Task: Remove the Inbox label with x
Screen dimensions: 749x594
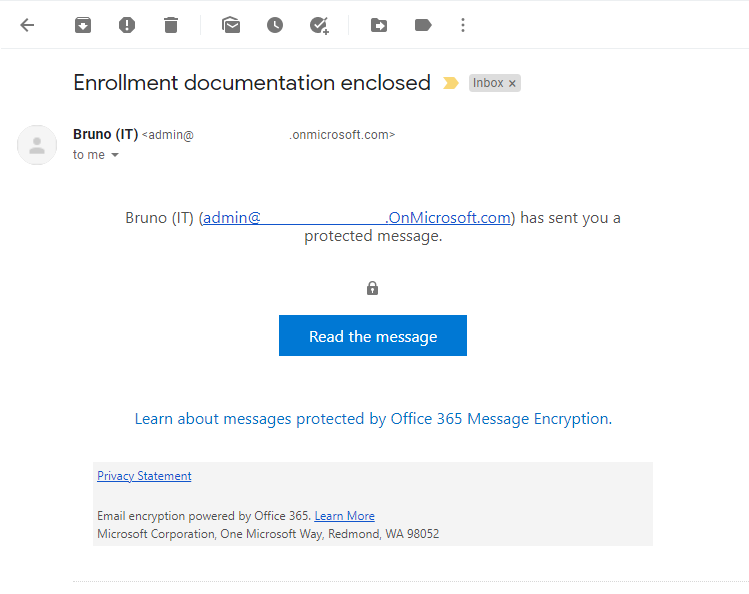Action: 512,84
